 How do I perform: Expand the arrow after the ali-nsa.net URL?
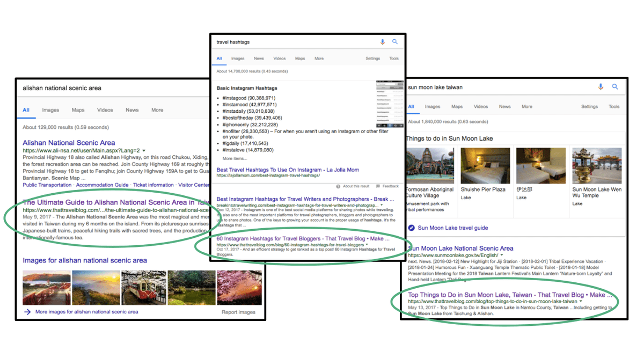pos(144,151)
